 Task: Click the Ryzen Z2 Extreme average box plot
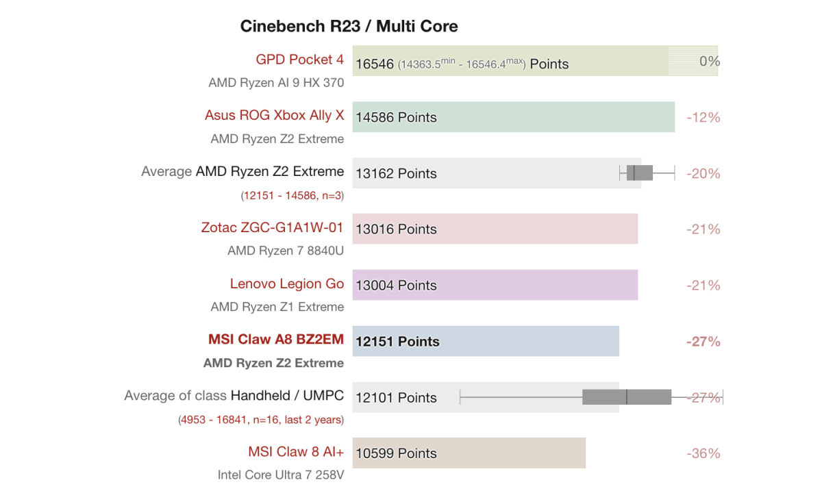(x=640, y=173)
